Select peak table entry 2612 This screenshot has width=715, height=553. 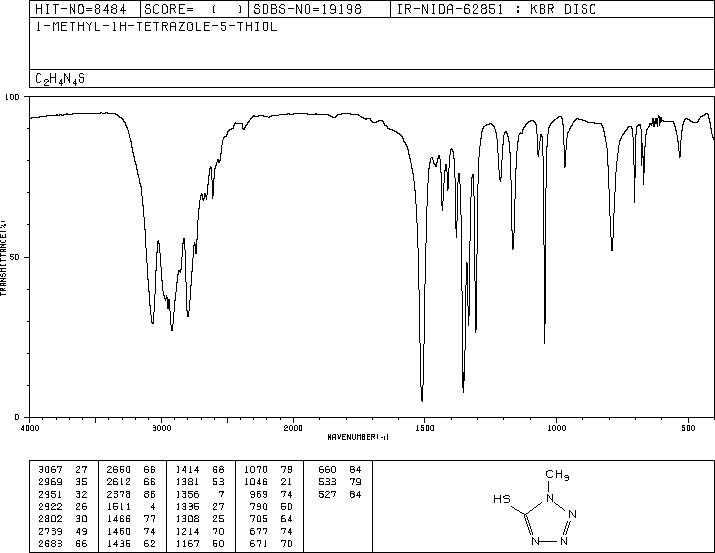119,482
